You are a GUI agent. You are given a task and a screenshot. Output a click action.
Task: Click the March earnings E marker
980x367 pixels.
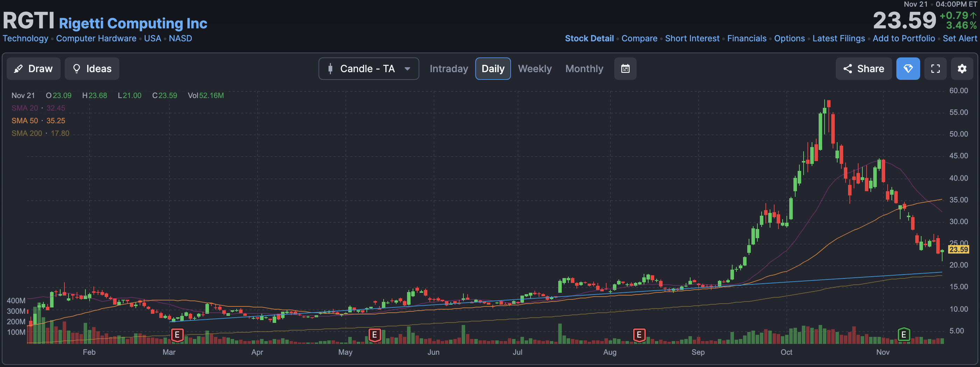pos(177,335)
